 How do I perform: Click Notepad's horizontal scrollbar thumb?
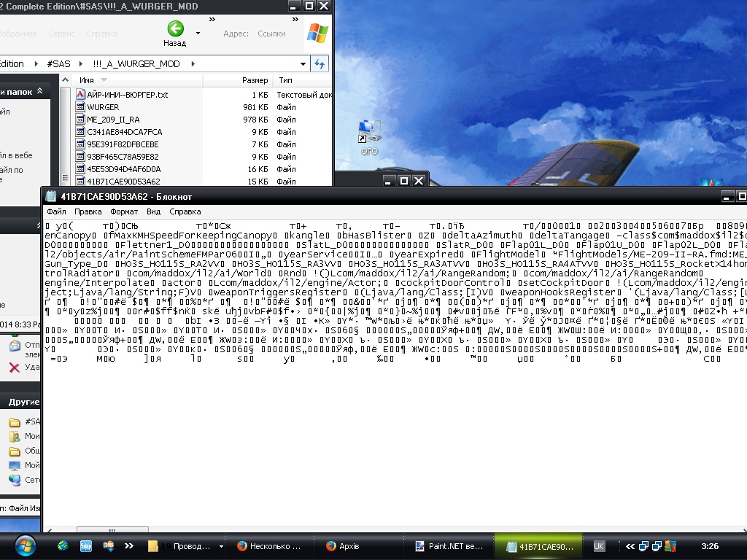pos(112,529)
